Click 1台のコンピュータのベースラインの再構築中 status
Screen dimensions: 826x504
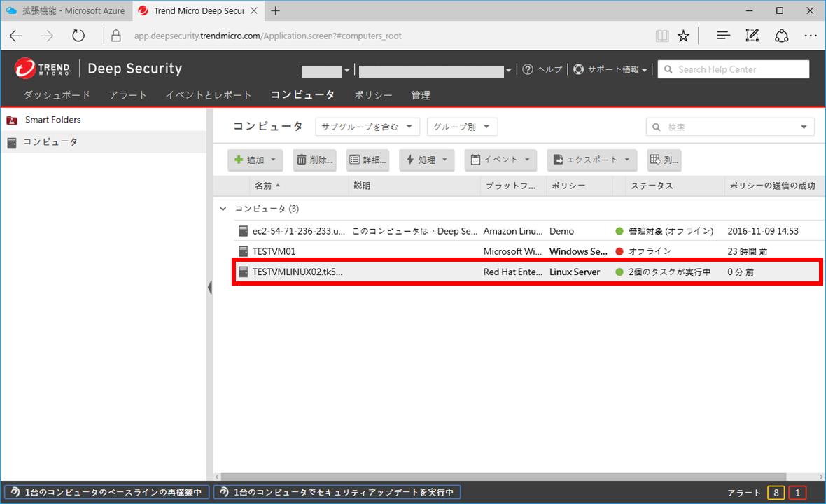click(x=107, y=492)
